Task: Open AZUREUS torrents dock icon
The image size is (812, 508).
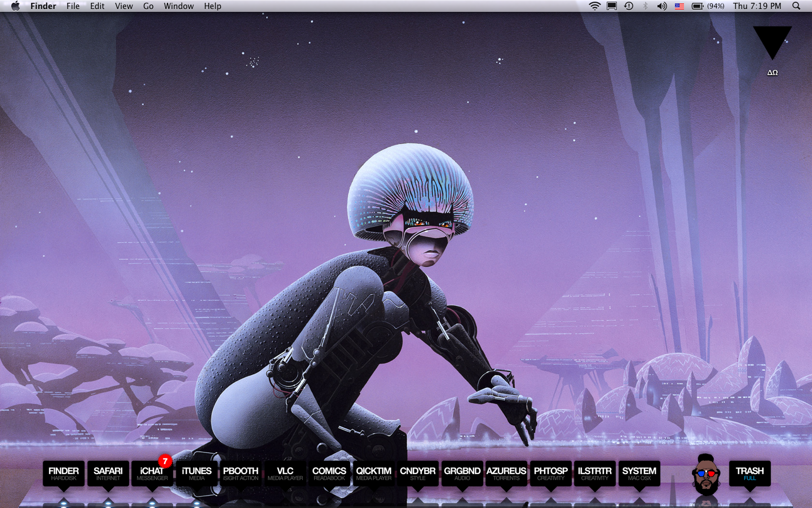Action: (506, 474)
